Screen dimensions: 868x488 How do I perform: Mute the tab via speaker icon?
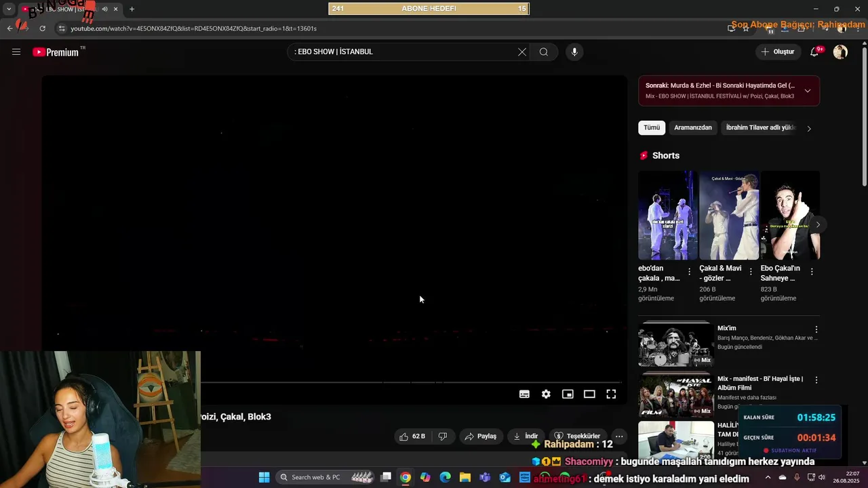tap(104, 9)
